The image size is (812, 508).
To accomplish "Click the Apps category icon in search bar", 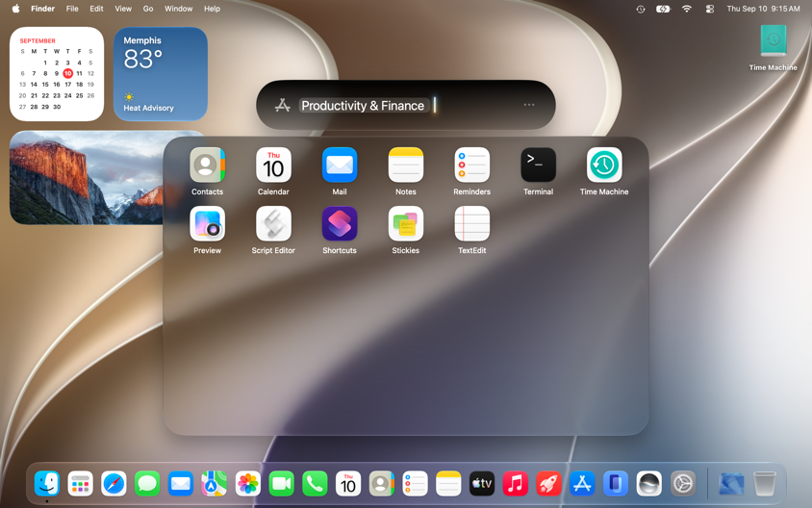I will pos(282,105).
